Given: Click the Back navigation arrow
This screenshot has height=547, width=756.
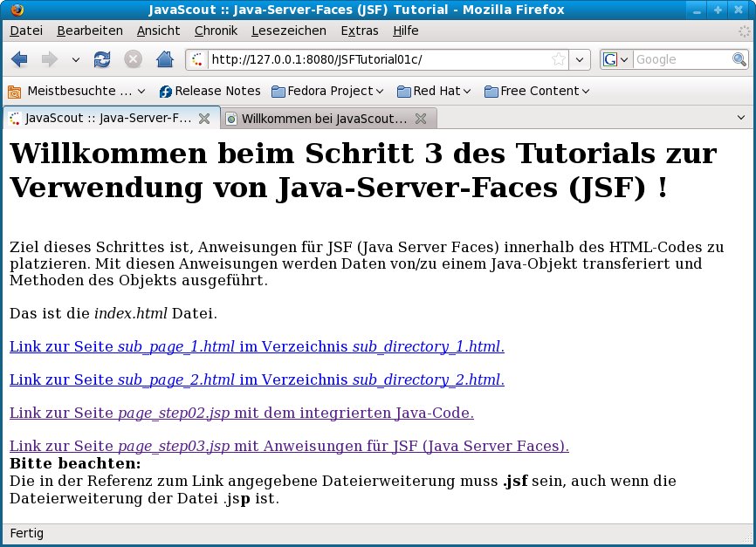Looking at the screenshot, I should tap(19, 59).
